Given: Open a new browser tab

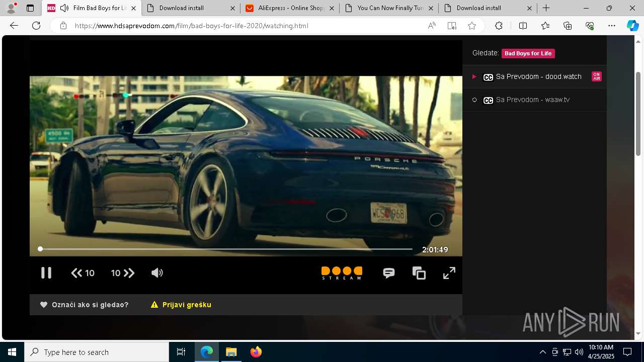Looking at the screenshot, I should (x=546, y=8).
